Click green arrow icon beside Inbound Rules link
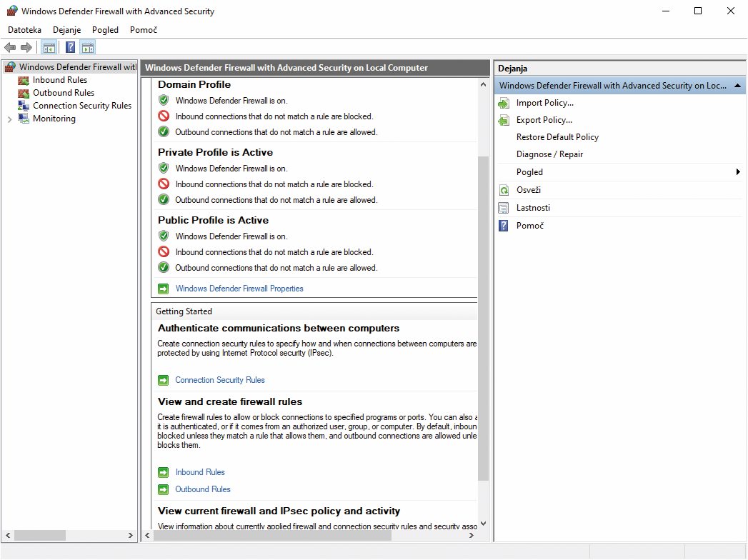Image resolution: width=748 pixels, height=560 pixels. pos(163,472)
